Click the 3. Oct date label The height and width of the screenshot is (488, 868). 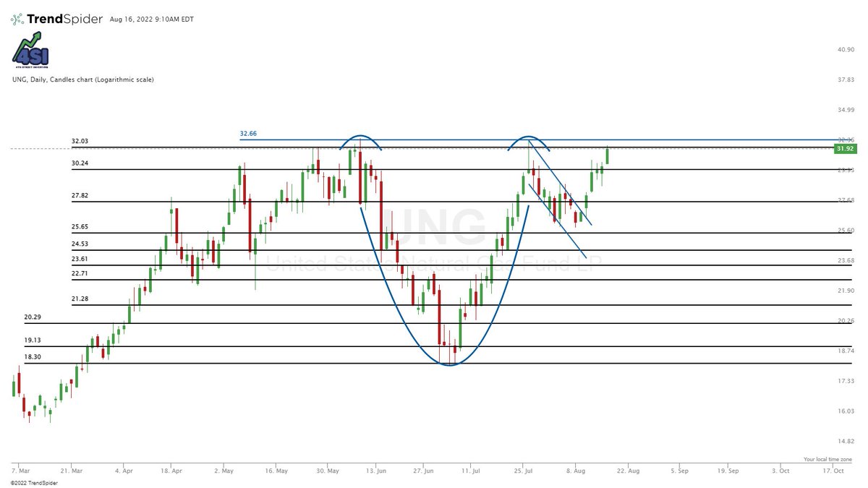(x=779, y=471)
